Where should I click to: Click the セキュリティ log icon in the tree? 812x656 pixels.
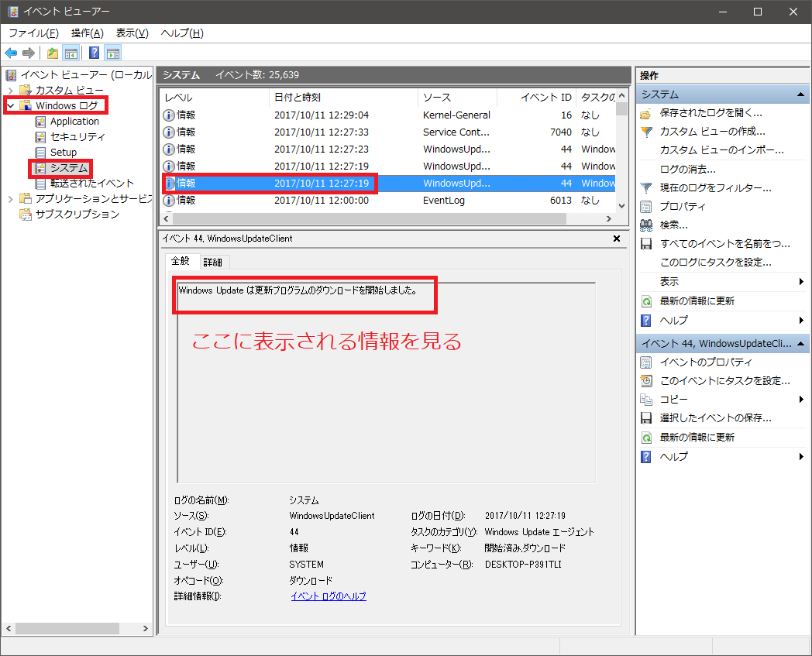coord(40,137)
